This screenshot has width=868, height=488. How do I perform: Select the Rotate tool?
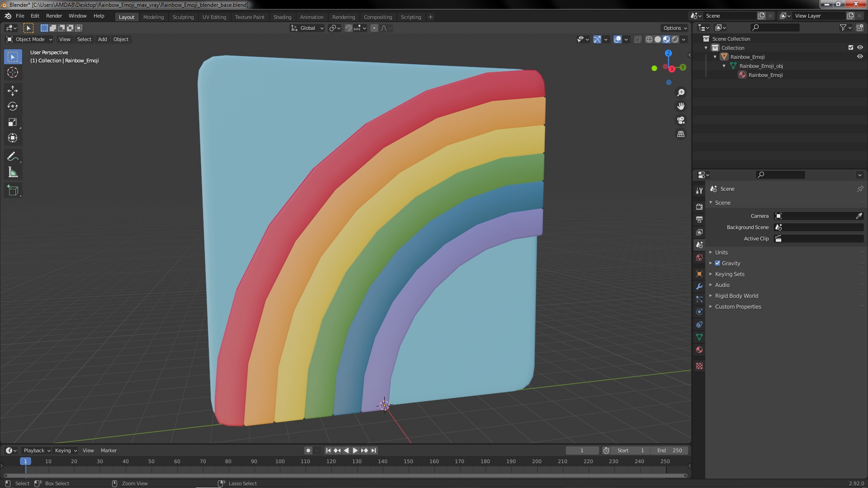tap(13, 107)
